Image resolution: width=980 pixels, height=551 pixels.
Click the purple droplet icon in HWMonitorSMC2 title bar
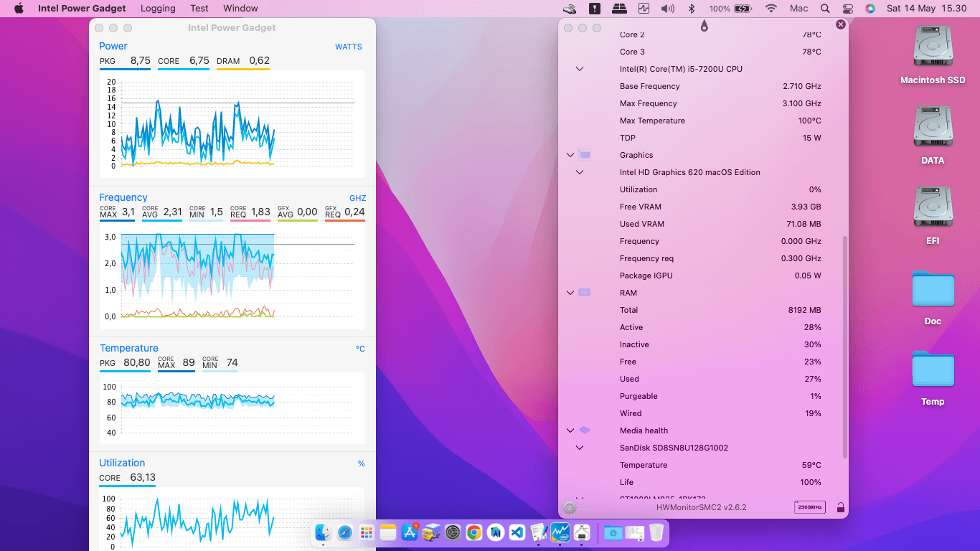tap(704, 27)
